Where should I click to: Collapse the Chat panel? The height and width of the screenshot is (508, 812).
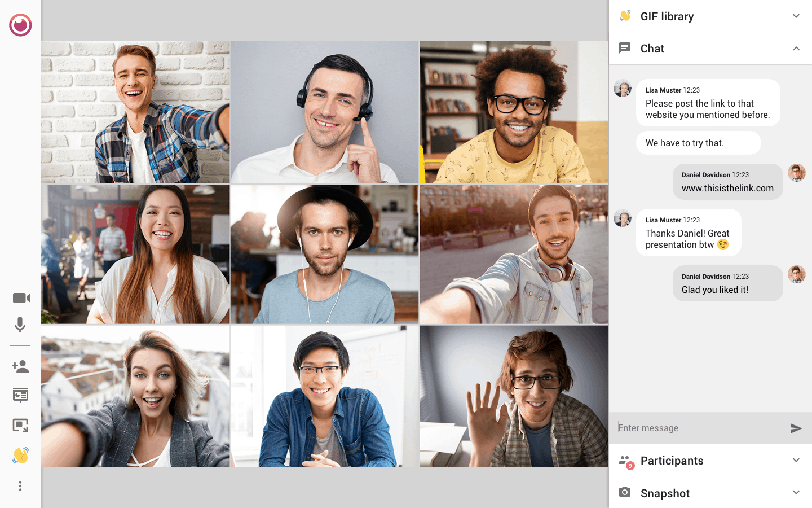point(796,48)
